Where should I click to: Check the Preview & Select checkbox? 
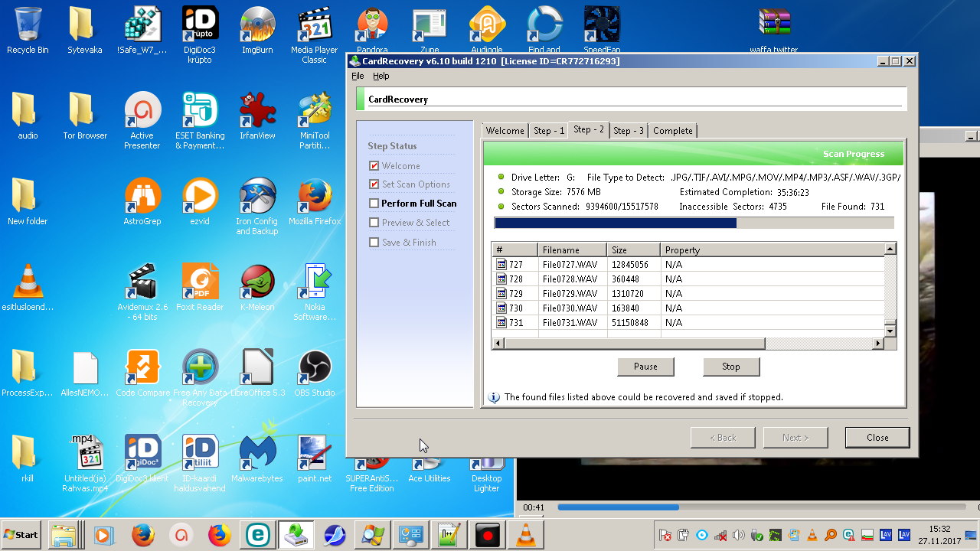pos(374,223)
